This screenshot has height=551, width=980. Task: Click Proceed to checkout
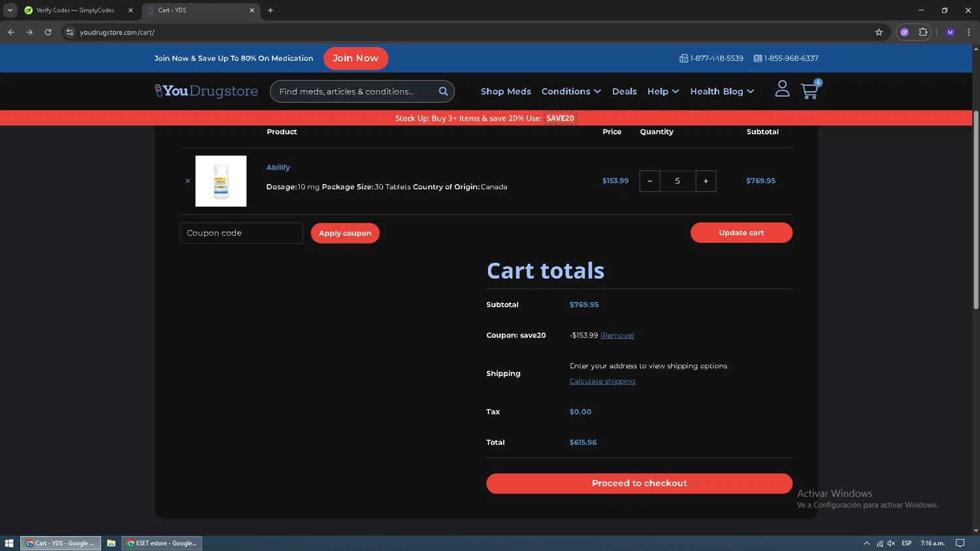[x=639, y=483]
